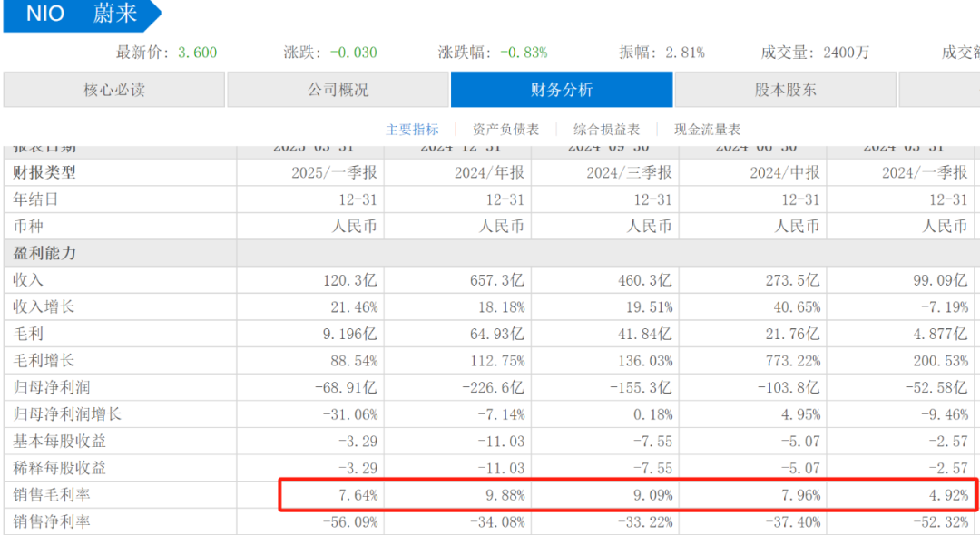Select the 销售毛利率 row label
This screenshot has width=980, height=535.
click(x=52, y=495)
